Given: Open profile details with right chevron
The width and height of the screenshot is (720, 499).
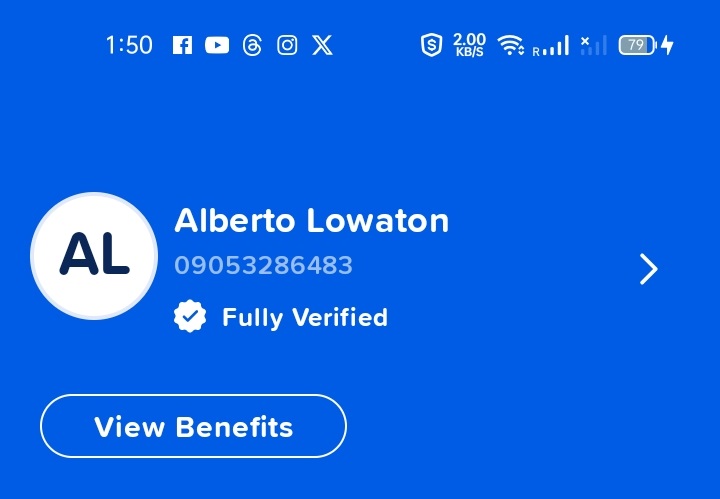Looking at the screenshot, I should [649, 269].
